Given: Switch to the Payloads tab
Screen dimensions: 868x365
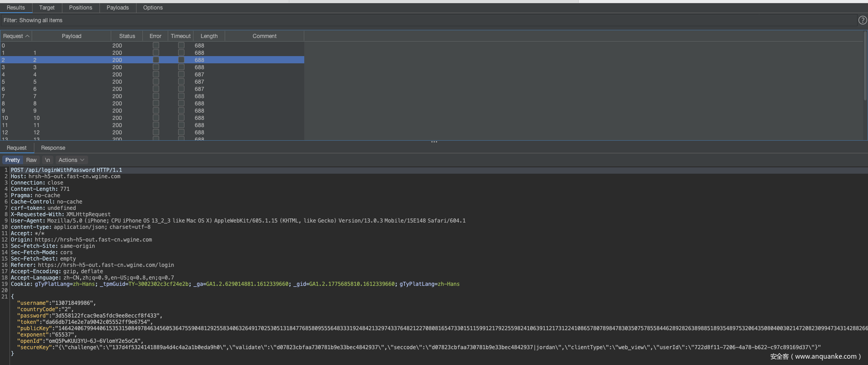Looking at the screenshot, I should click(118, 8).
